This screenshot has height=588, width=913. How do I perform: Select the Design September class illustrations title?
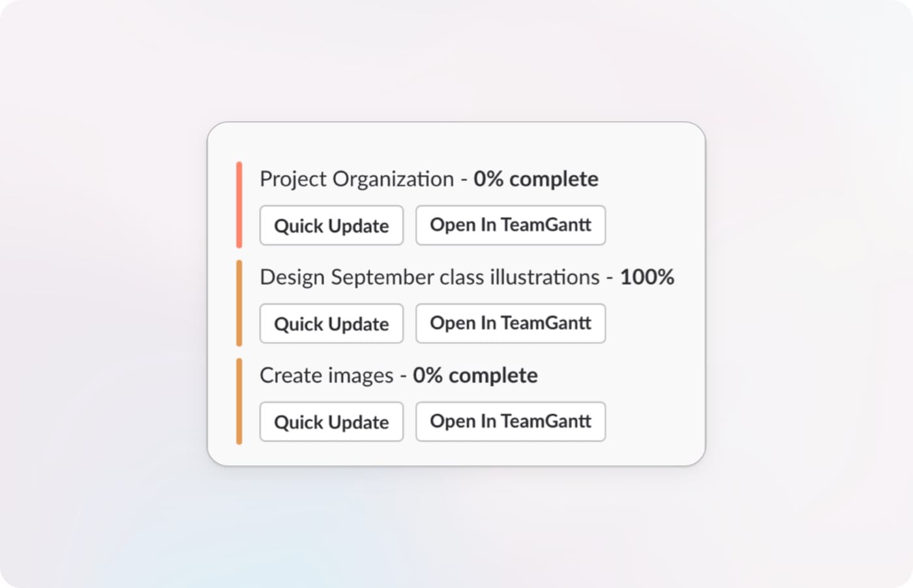pos(432,276)
